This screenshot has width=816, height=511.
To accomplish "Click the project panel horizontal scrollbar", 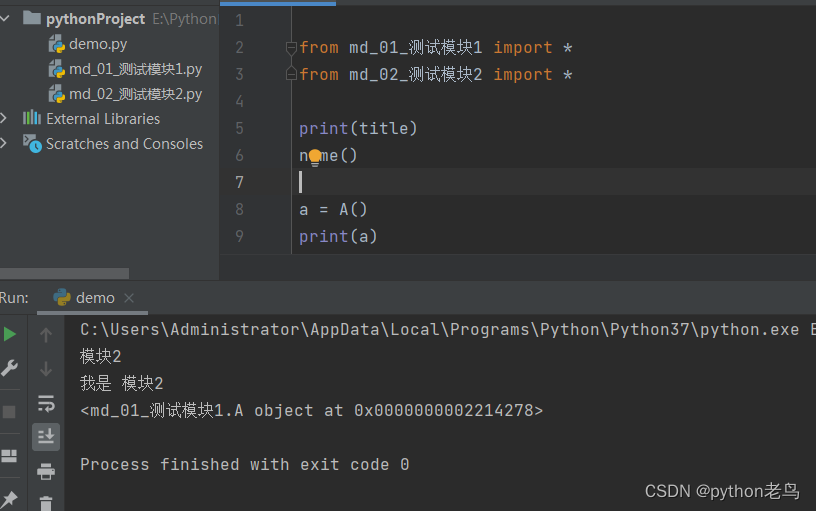I will pyautogui.click(x=65, y=273).
